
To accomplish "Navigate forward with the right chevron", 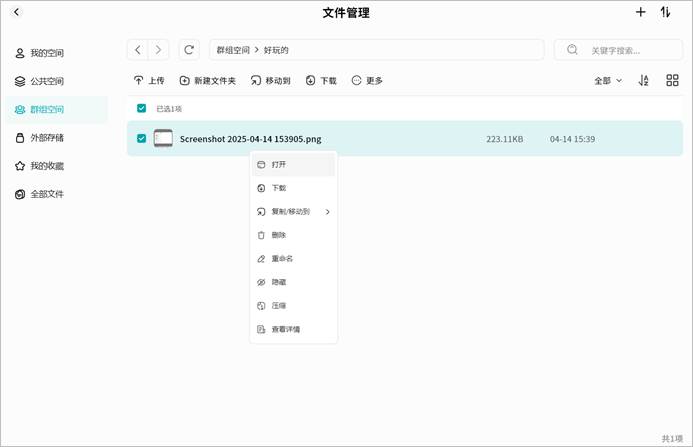I will click(x=158, y=50).
